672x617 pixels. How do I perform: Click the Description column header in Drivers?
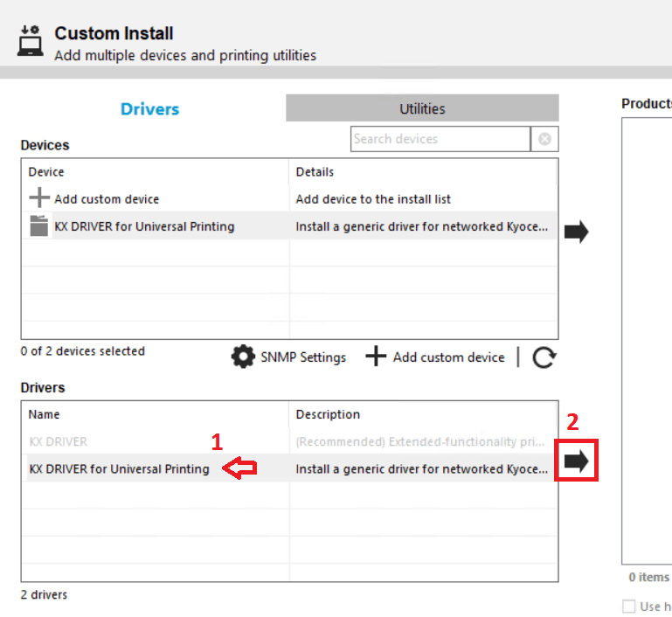click(328, 414)
